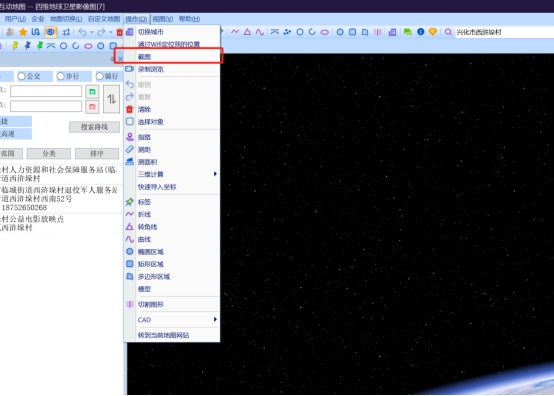Open the green chat bubbles icon
Viewport: 554px width, 396px height.
point(408,32)
